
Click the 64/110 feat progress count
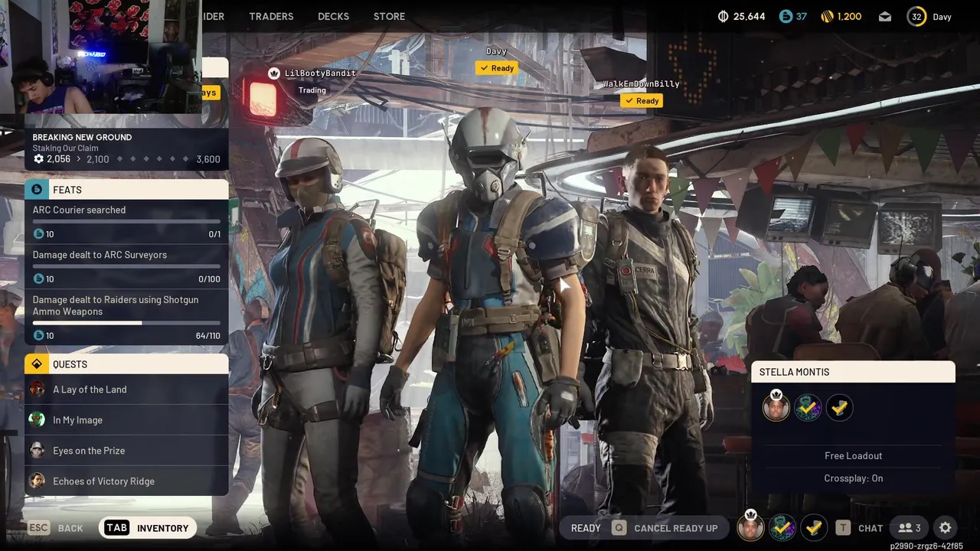(x=207, y=335)
